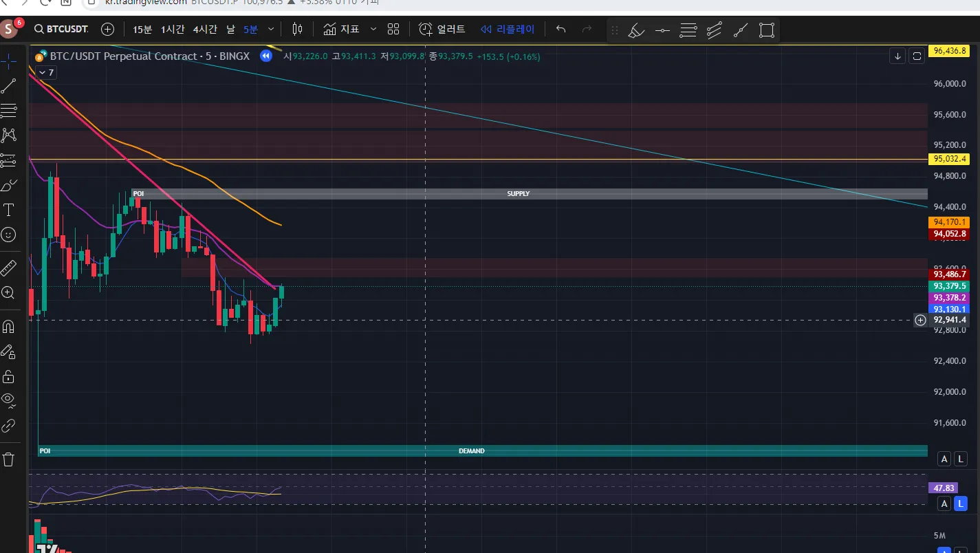Click the blue replay badge beside BINGX
This screenshot has width=980, height=553.
coord(265,56)
